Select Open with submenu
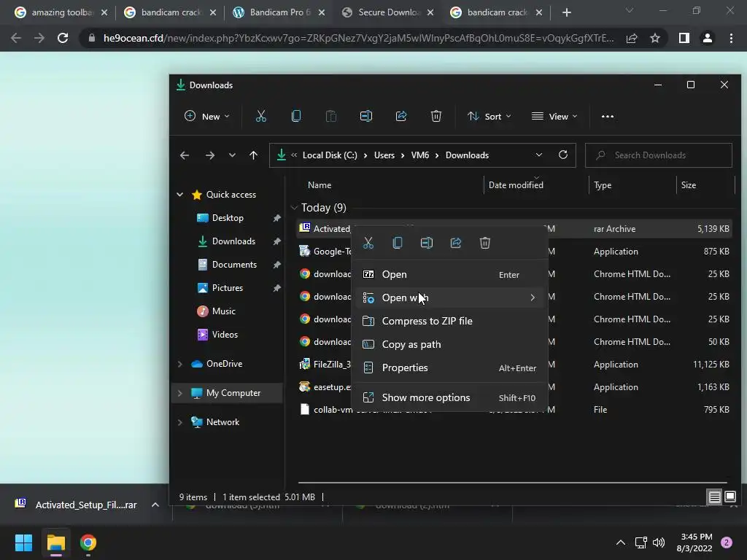This screenshot has width=747, height=560. [450, 297]
